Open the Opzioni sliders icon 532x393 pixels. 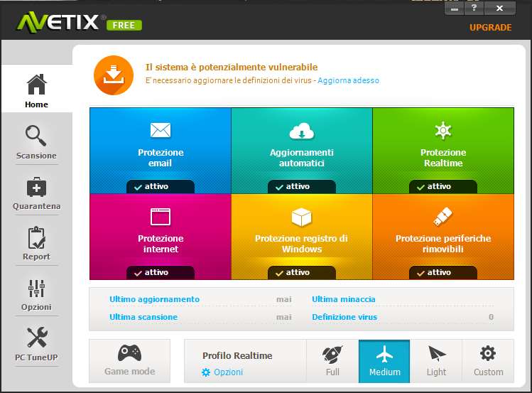pos(36,289)
